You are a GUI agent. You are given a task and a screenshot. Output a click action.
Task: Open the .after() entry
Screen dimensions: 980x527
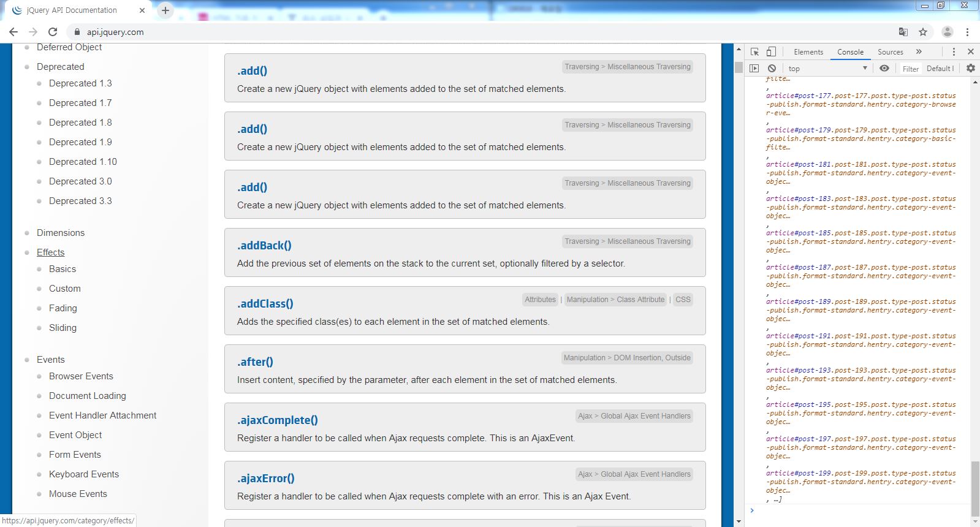point(255,362)
